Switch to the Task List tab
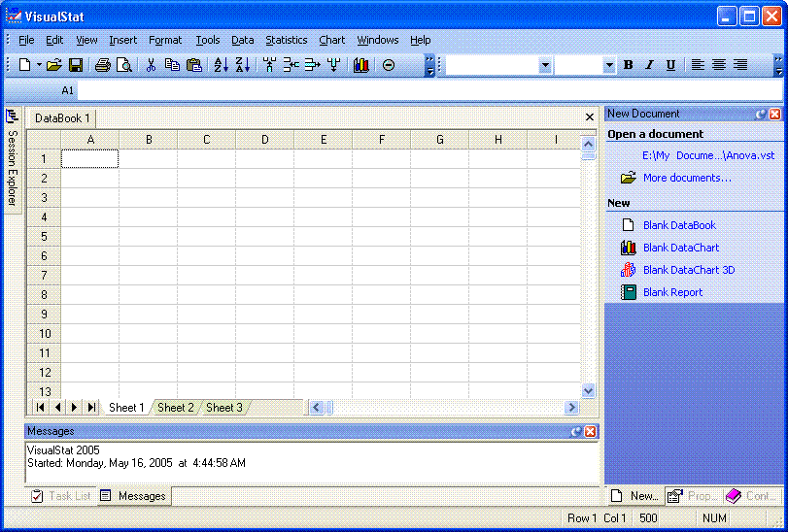Viewport: 788px width, 532px height. (x=62, y=496)
